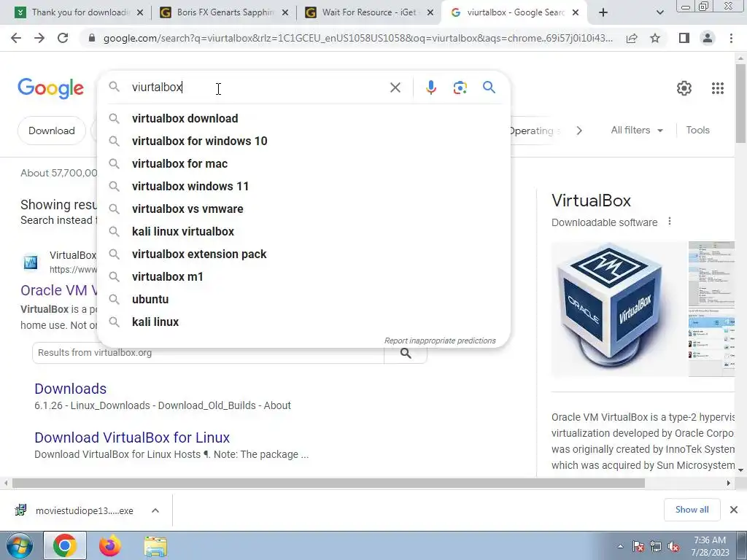The image size is (747, 560).
Task: Open the tab search chevron in tab strip
Action: [x=659, y=13]
